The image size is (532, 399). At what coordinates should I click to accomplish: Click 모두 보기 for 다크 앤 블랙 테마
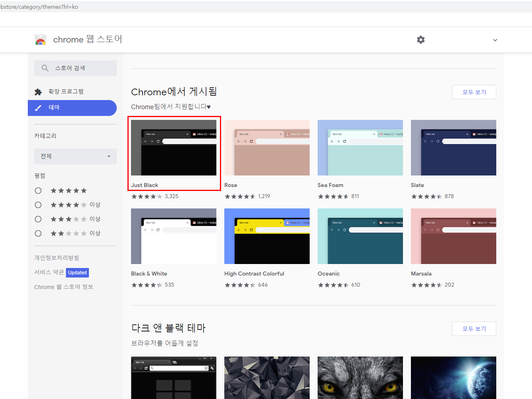474,329
